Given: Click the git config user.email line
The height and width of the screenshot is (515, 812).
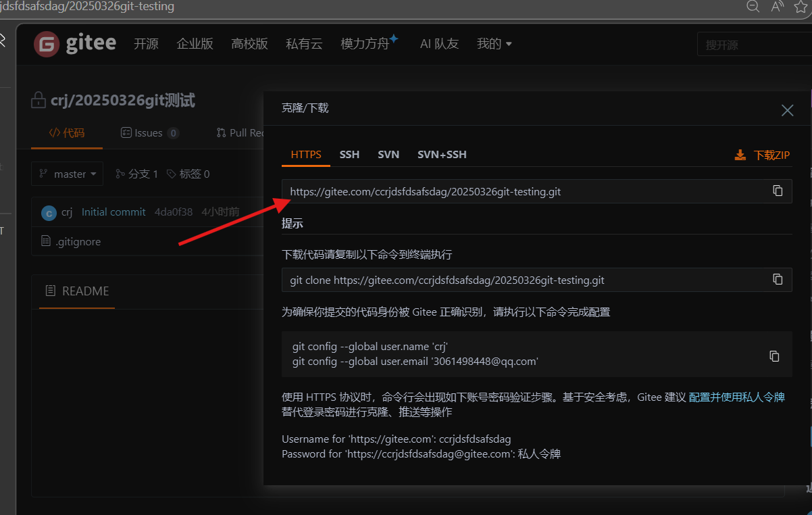Looking at the screenshot, I should [415, 362].
